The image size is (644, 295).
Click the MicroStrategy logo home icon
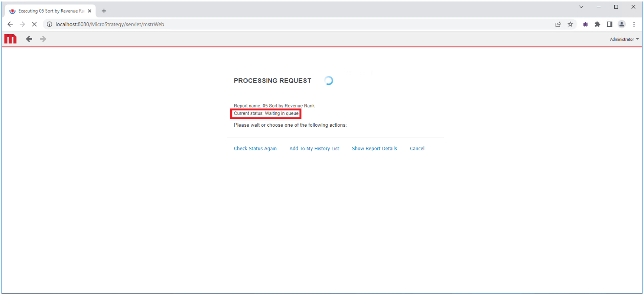[x=10, y=39]
